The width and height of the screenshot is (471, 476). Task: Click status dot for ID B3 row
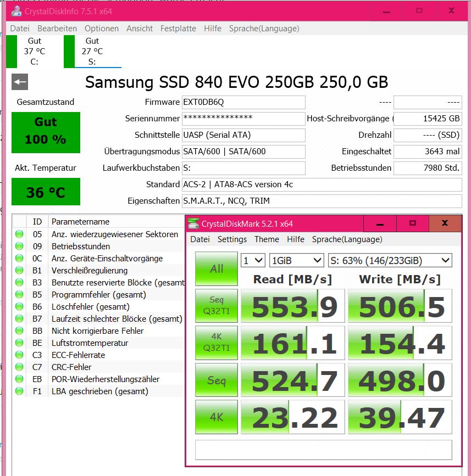pyautogui.click(x=19, y=282)
